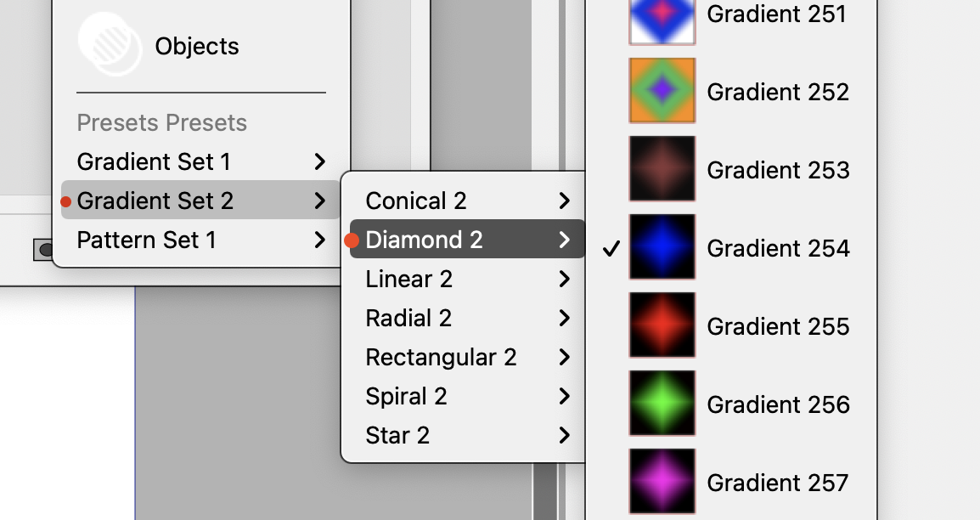This screenshot has width=980, height=520.
Task: Select Star 2 in the submenu
Action: tap(397, 435)
